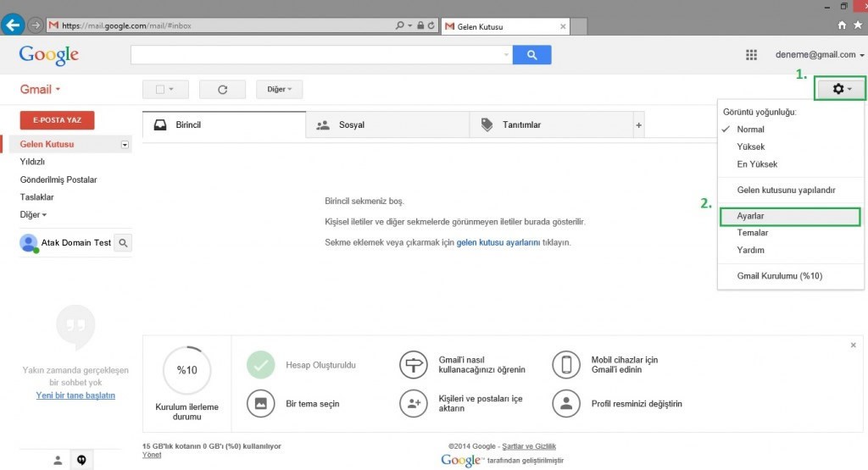Close the setup progress panel
This screenshot has height=470, width=868.
coord(853,345)
